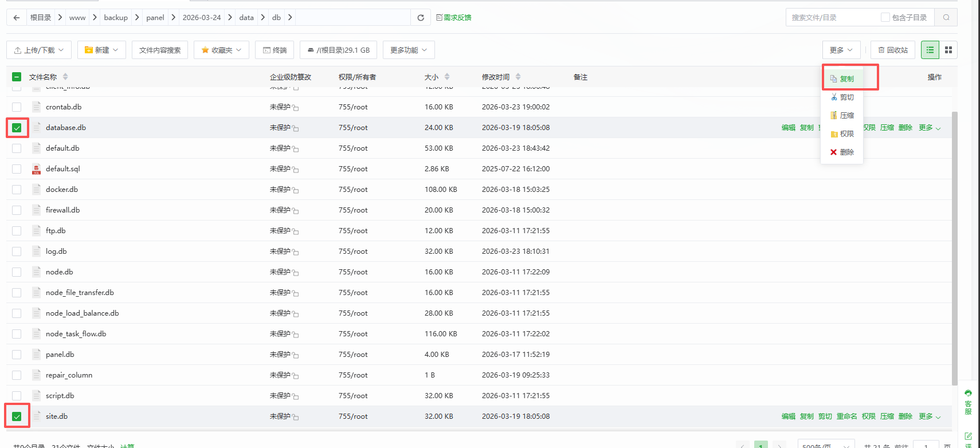
Task: Open the Recycle Bin (回收站)
Action: coord(893,50)
